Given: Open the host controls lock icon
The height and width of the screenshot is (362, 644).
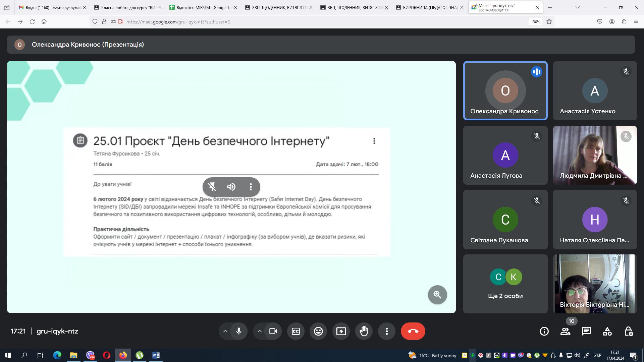Looking at the screenshot, I should [x=629, y=331].
